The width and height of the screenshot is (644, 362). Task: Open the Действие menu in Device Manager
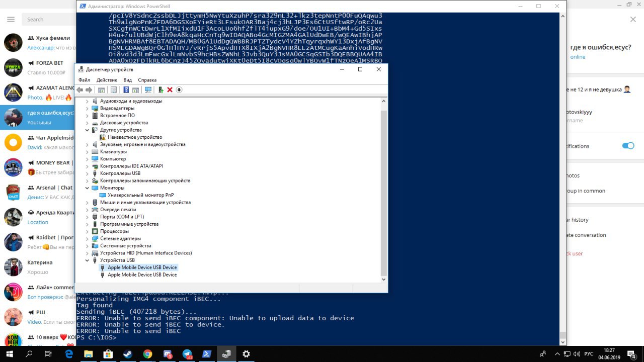(107, 80)
